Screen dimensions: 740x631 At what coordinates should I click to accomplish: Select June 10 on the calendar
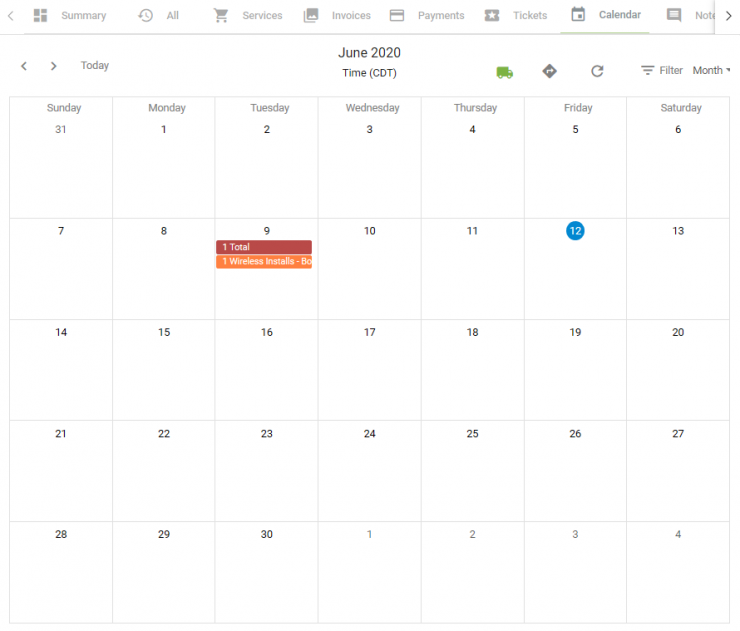click(x=370, y=231)
